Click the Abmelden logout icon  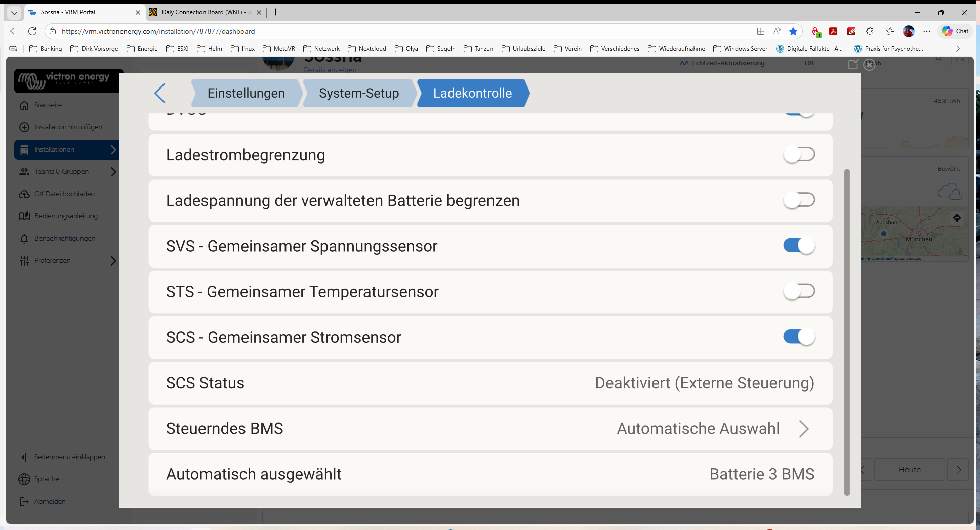(x=24, y=502)
